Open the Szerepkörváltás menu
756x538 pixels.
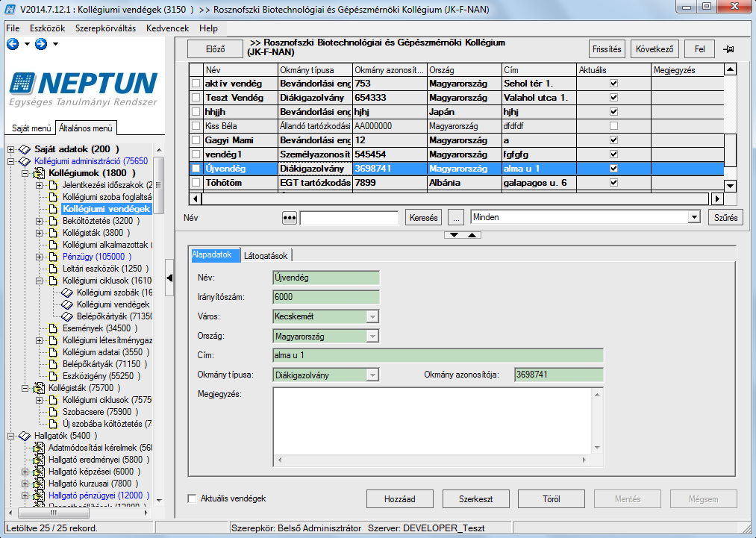coord(105,28)
